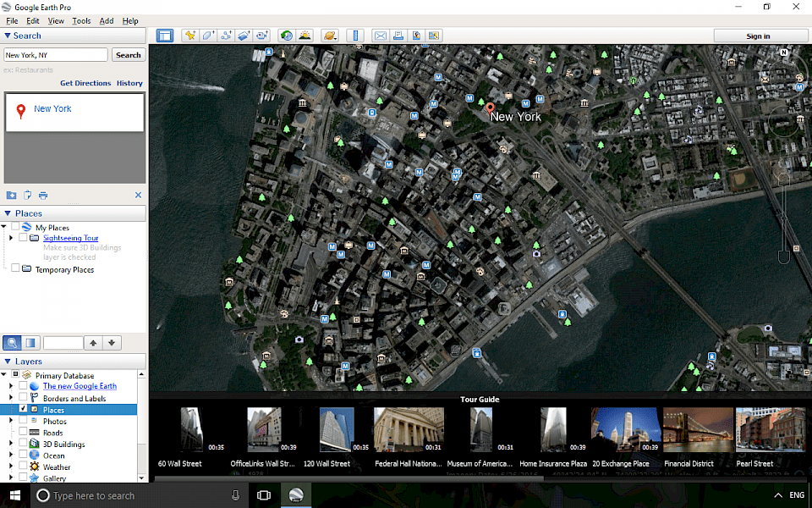Enable the Borders and Labels layer checkbox
The width and height of the screenshot is (812, 508).
[23, 397]
